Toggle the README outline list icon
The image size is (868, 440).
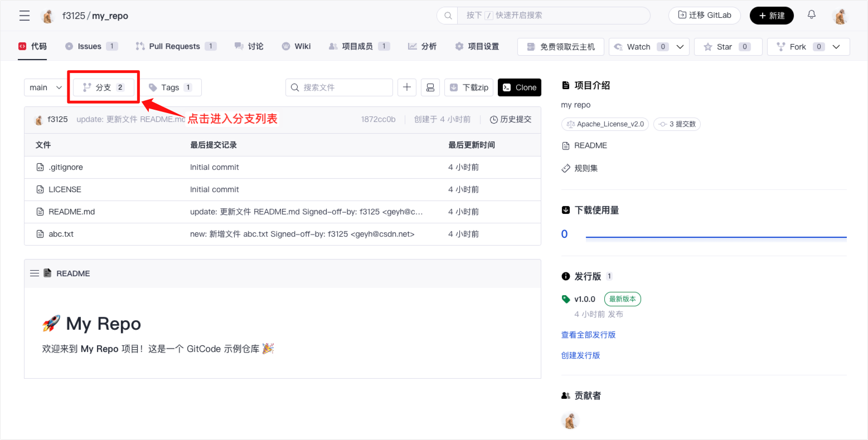click(x=35, y=273)
